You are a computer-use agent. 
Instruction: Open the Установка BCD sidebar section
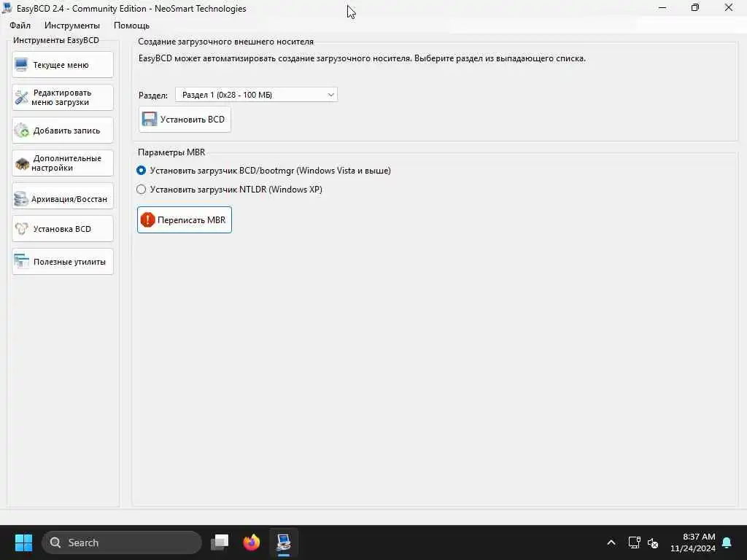click(63, 228)
